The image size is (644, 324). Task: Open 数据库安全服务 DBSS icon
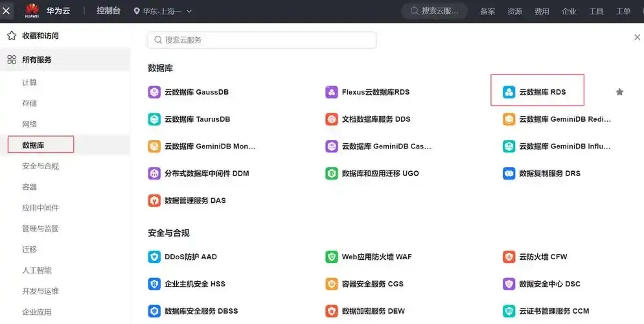coord(154,311)
